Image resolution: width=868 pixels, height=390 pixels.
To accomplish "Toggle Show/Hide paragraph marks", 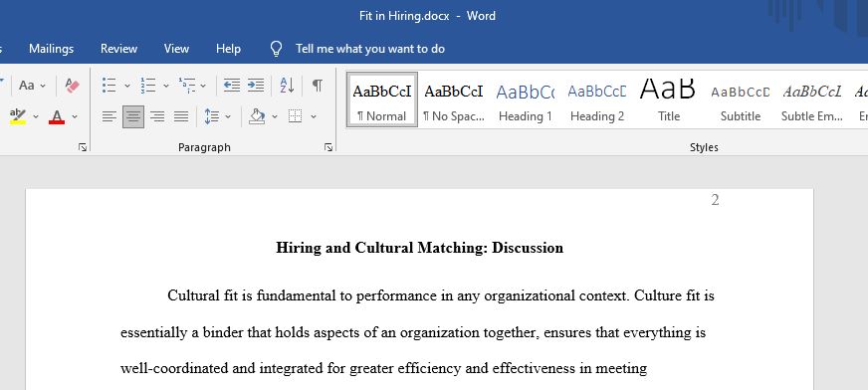I will (x=318, y=86).
